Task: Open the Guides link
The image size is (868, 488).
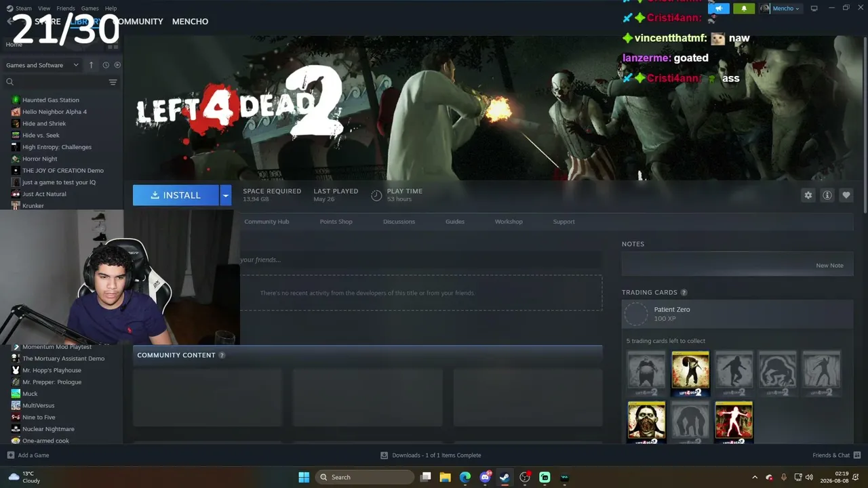Action: click(455, 222)
